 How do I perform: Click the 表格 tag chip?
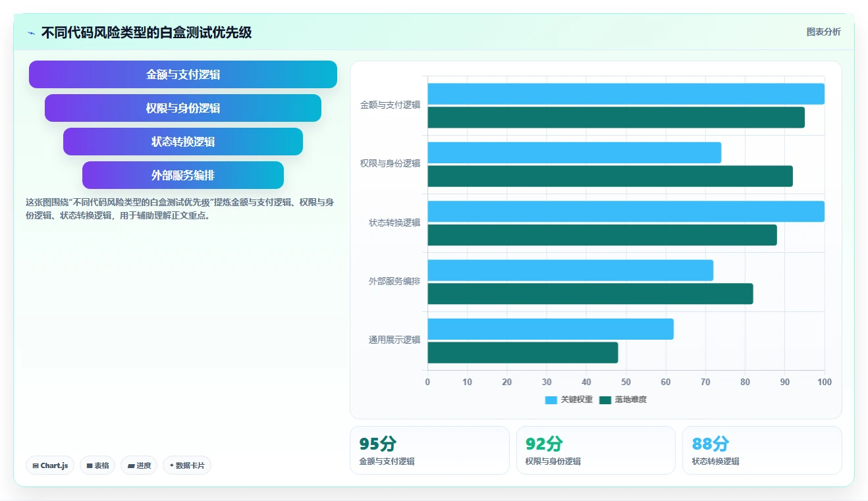pyautogui.click(x=97, y=465)
